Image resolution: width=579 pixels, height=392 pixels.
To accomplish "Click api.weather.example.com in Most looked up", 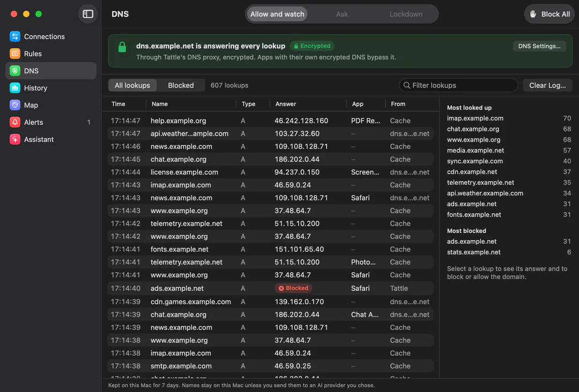I will 485,193.
